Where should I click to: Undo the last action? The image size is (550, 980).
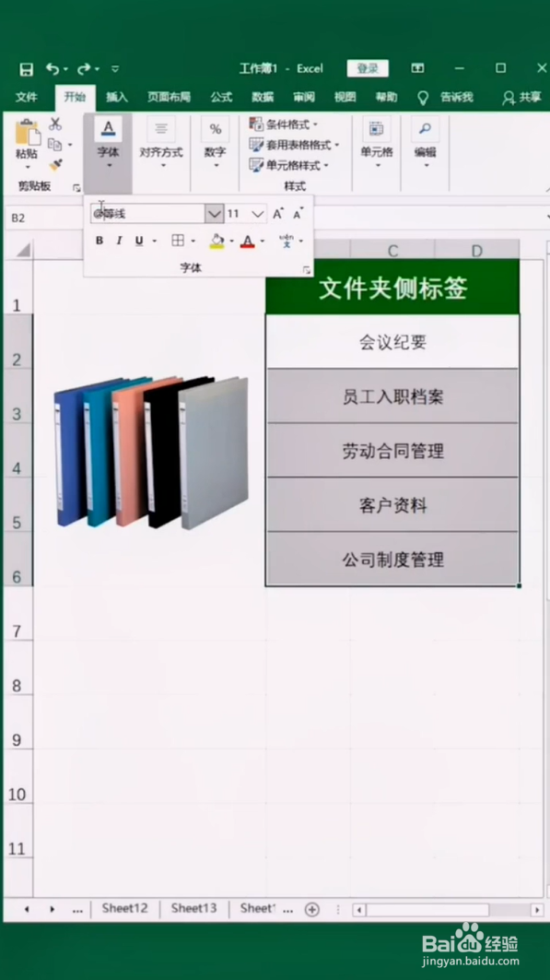click(53, 69)
